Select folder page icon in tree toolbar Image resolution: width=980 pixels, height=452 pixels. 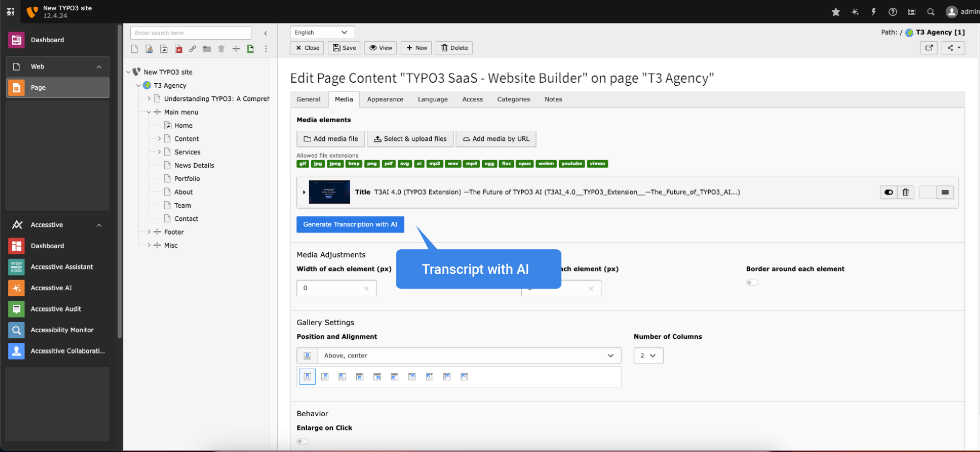[207, 49]
